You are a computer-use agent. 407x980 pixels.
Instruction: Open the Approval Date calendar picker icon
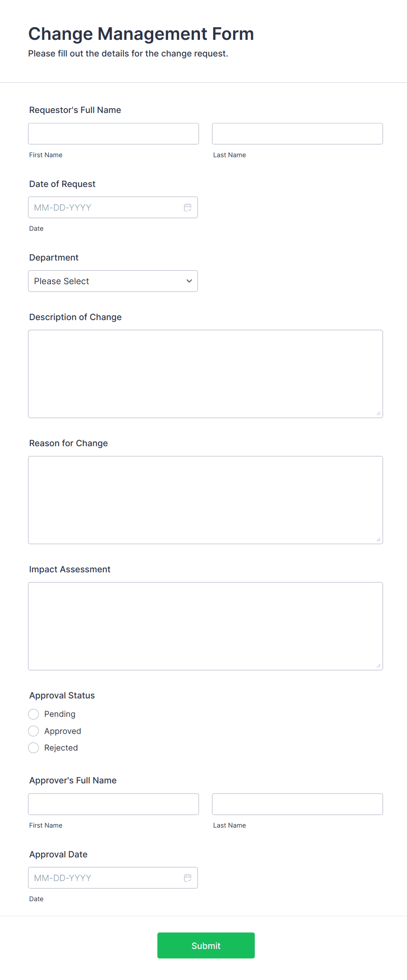point(188,878)
